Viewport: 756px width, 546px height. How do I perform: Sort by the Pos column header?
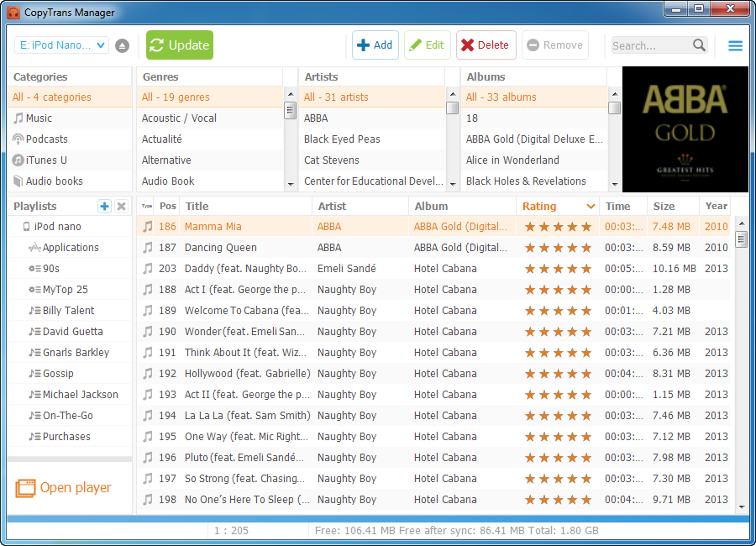pyautogui.click(x=168, y=206)
